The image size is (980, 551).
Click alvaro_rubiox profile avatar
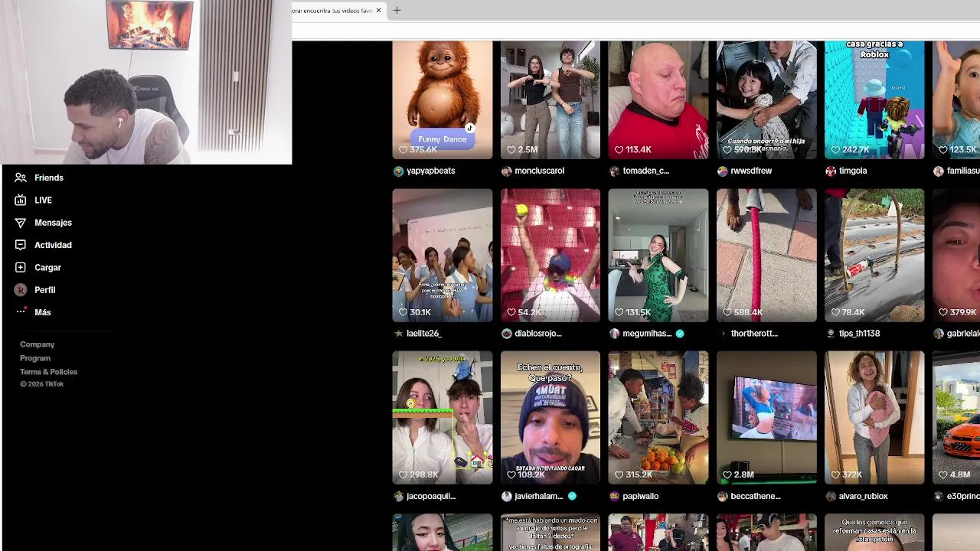[831, 497]
